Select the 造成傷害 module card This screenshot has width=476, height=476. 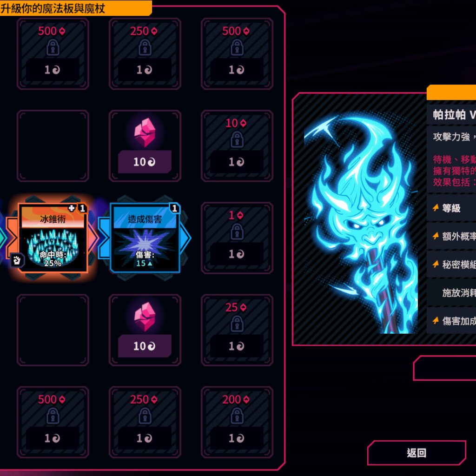pyautogui.click(x=145, y=238)
